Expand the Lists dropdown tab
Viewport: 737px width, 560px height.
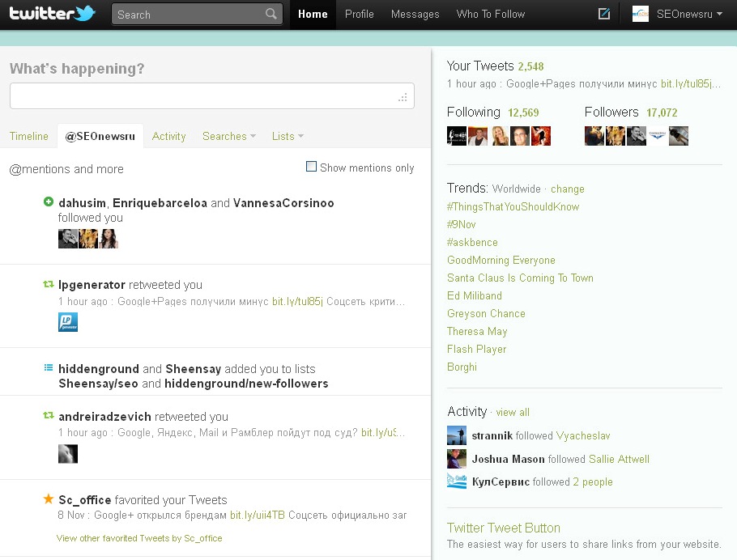click(x=288, y=136)
